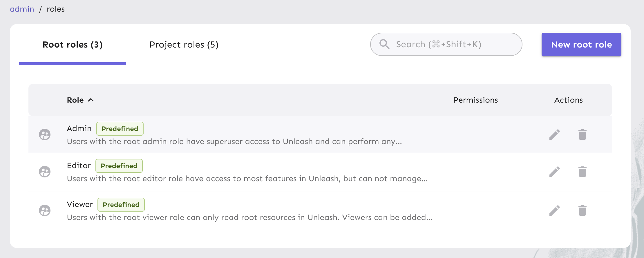Delete the Viewer role via trash icon

(583, 211)
